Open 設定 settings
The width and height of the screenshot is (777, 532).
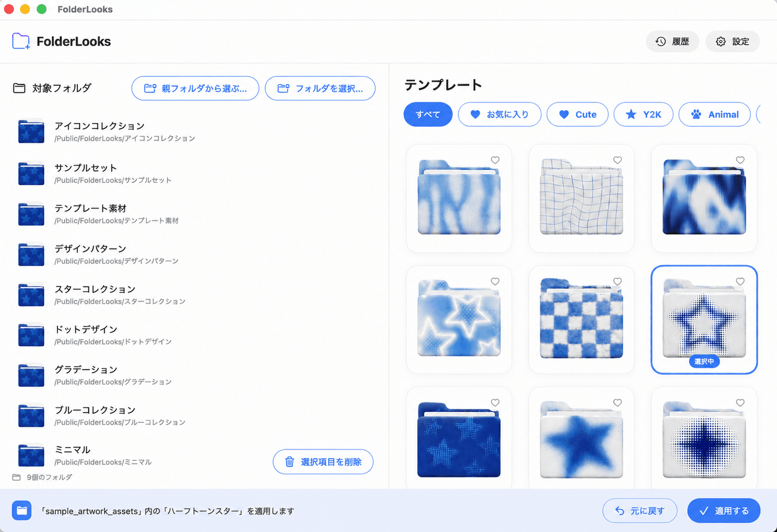[732, 42]
